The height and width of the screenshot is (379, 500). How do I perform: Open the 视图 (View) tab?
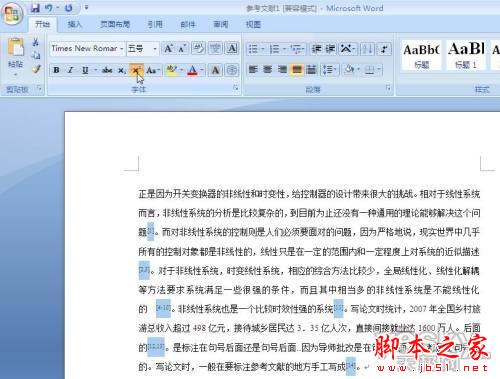(253, 24)
